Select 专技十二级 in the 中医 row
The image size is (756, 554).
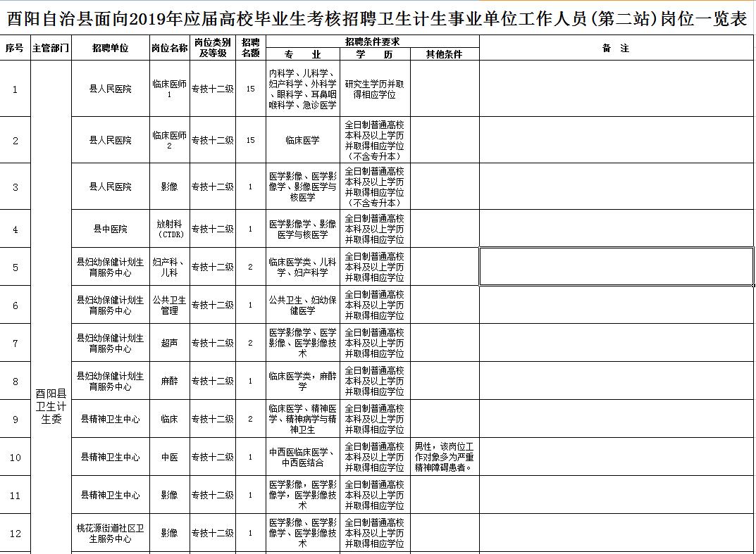coord(213,457)
